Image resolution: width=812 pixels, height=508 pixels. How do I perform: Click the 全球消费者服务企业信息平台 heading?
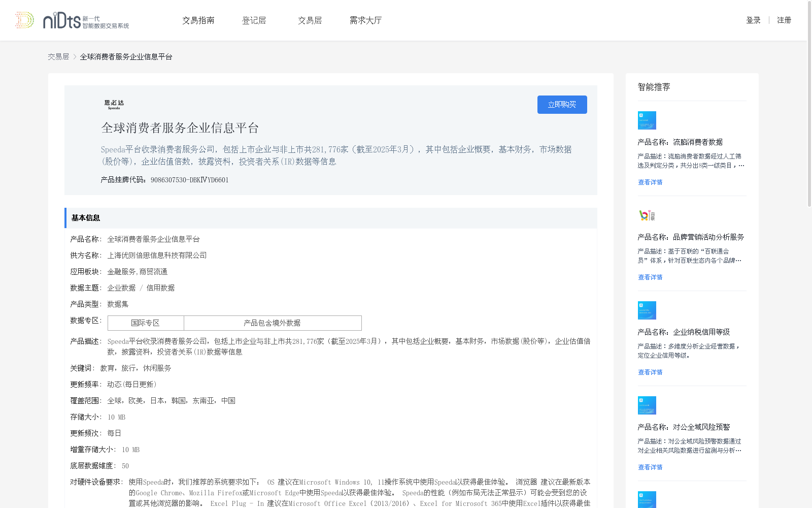[180, 128]
